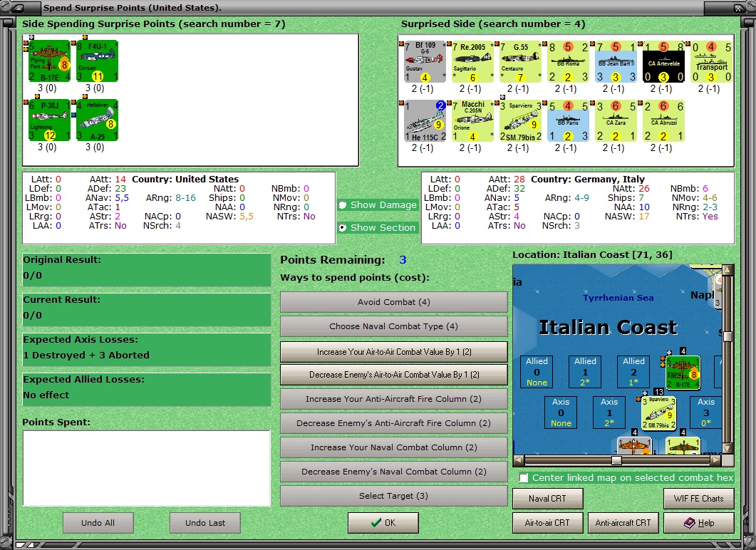Click the Country: United States label

185,180
